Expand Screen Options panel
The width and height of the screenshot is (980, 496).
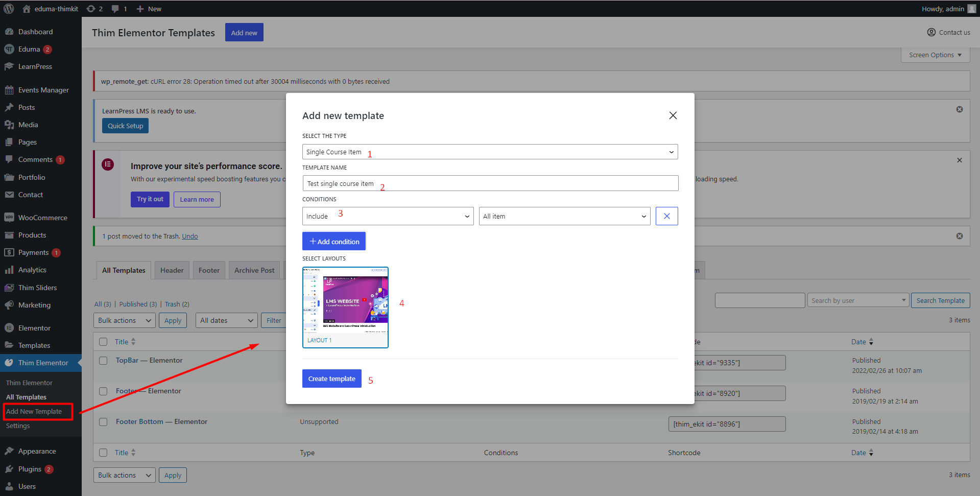point(935,55)
